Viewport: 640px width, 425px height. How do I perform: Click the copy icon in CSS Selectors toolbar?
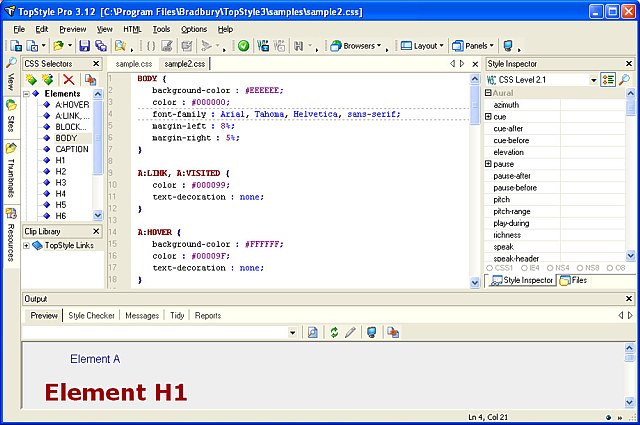[90, 80]
